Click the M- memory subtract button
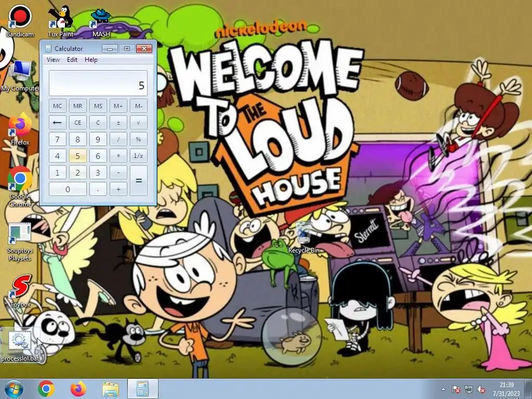The height and width of the screenshot is (399, 532). tap(139, 106)
